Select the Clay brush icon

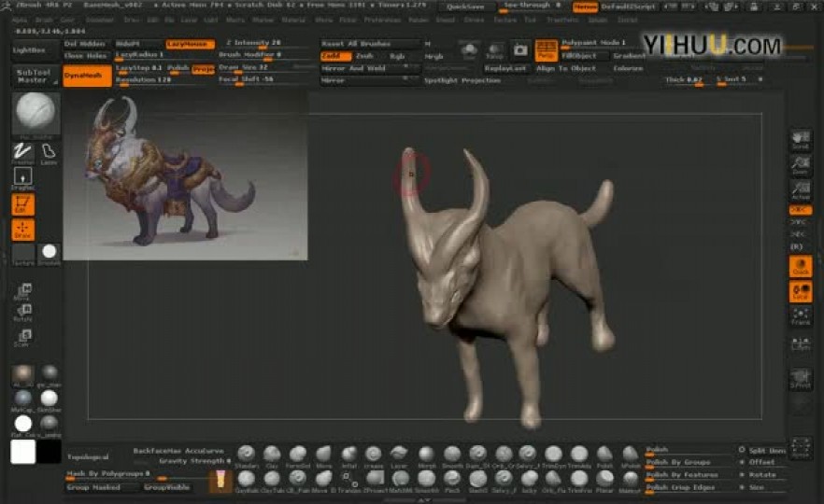click(x=272, y=455)
